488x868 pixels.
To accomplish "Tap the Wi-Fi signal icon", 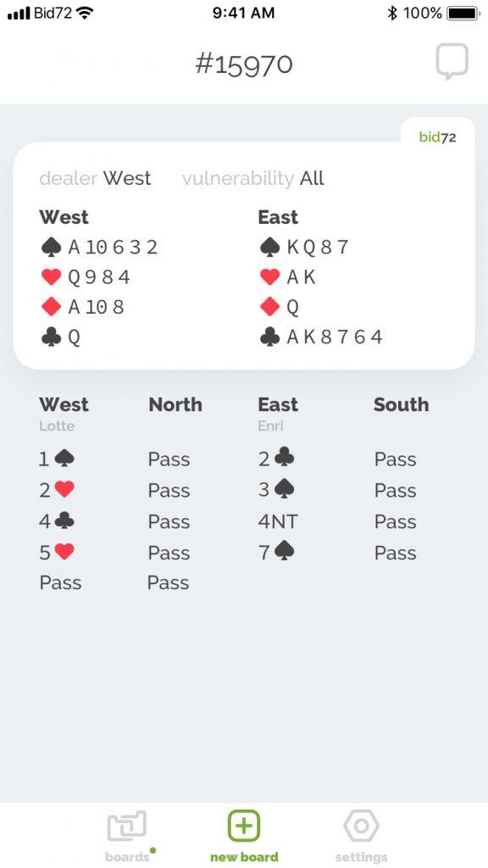I will point(85,13).
